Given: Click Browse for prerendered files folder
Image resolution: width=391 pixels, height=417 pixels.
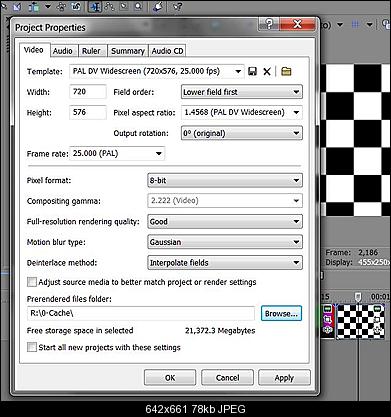Looking at the screenshot, I should [x=281, y=314].
